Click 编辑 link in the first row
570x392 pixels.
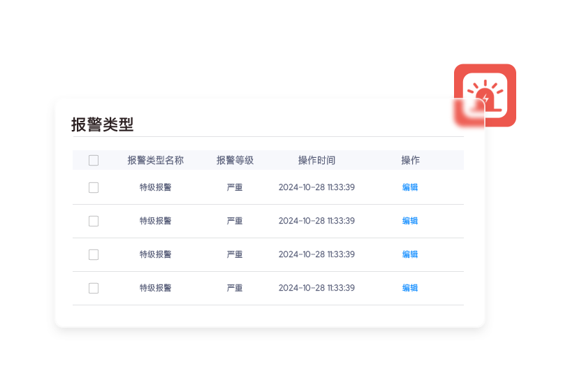point(410,187)
